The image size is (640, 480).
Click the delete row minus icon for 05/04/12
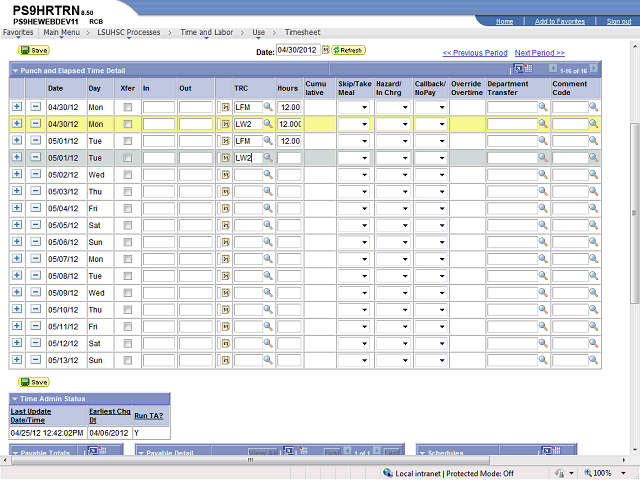click(x=35, y=208)
